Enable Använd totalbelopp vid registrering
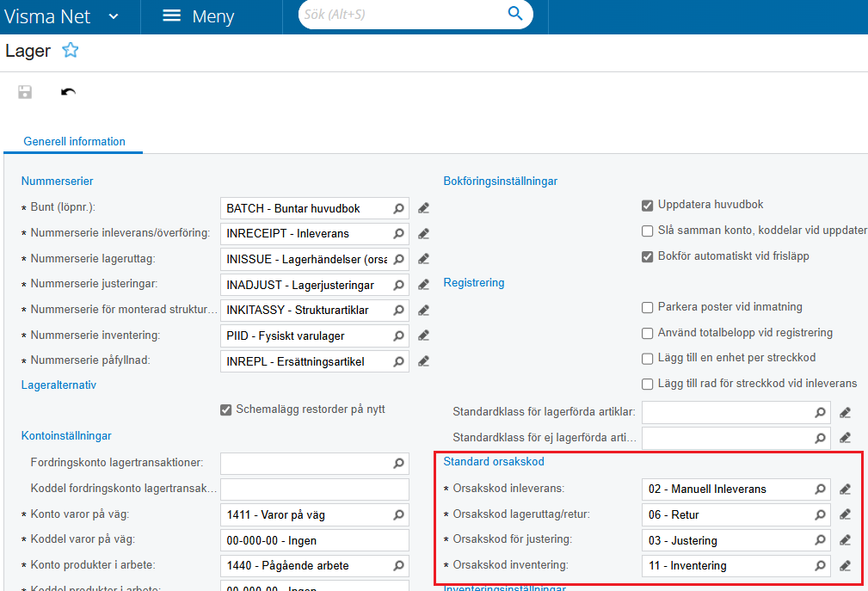Screen dimensions: 868x591 (x=647, y=333)
